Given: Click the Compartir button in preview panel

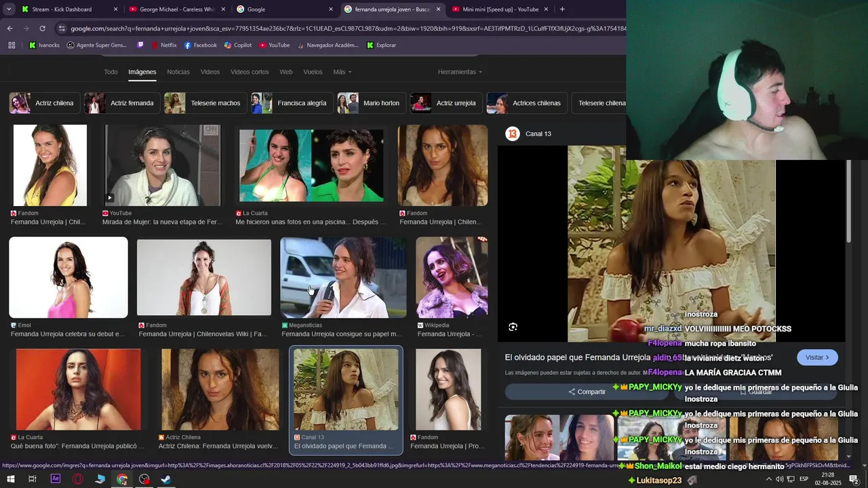Looking at the screenshot, I should click(587, 392).
